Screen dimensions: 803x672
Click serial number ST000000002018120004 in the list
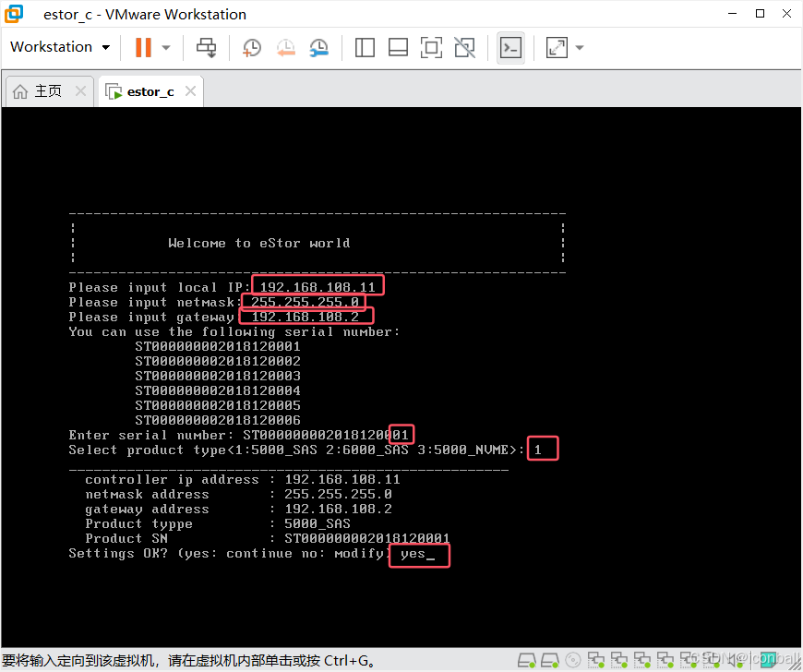[x=218, y=390]
